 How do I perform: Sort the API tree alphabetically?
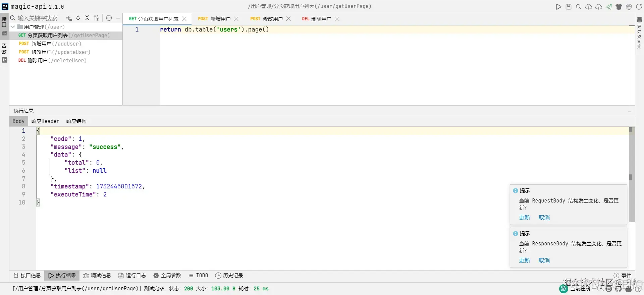[x=96, y=18]
